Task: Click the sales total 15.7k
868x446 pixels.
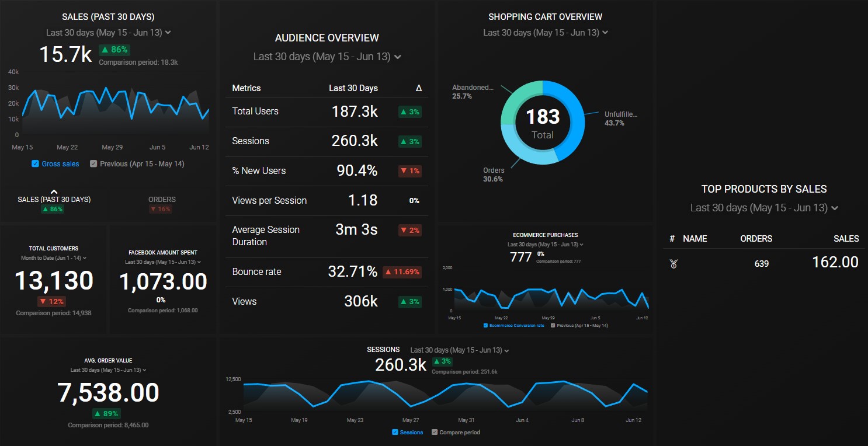Action: (x=65, y=54)
